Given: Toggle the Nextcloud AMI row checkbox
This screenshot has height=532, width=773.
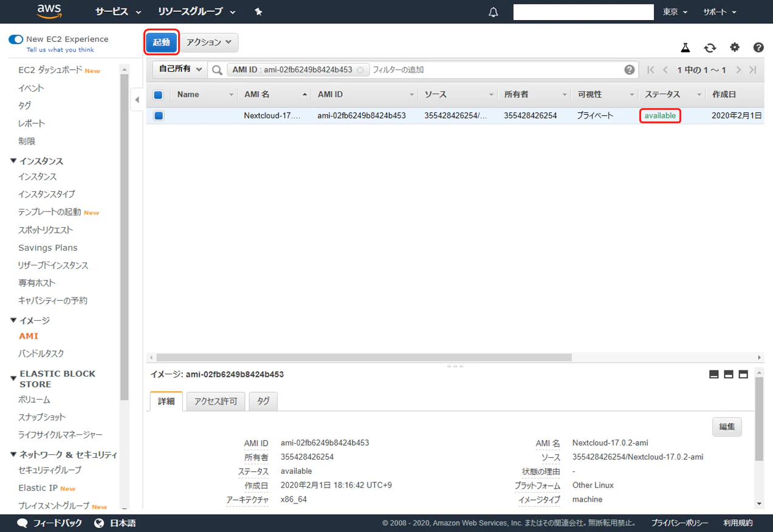Looking at the screenshot, I should click(x=159, y=115).
